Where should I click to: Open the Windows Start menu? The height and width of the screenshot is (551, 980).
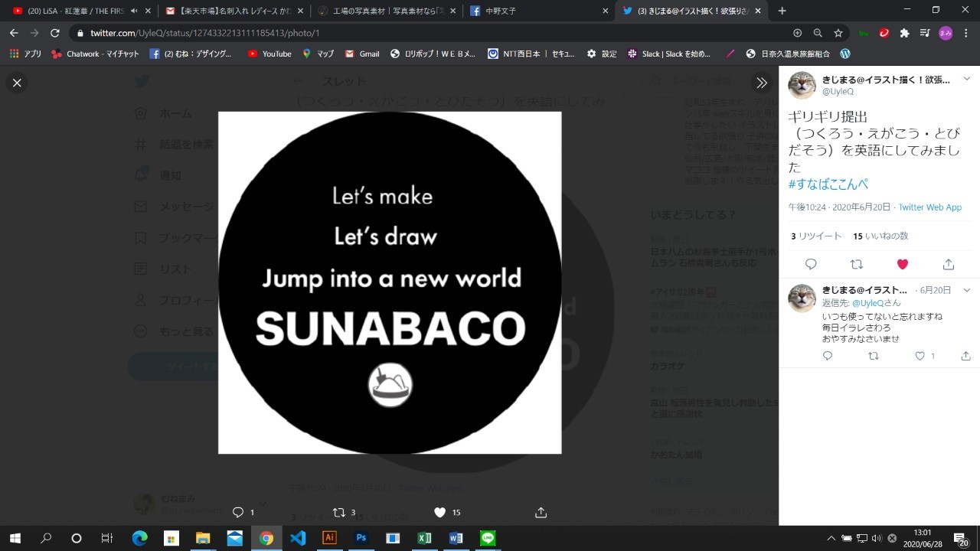click(15, 538)
